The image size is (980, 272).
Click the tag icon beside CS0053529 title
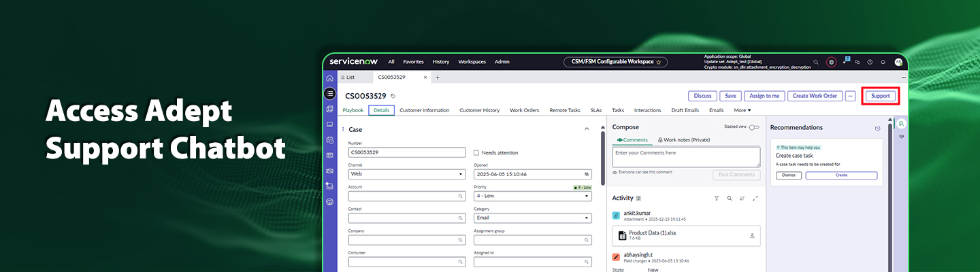[393, 96]
